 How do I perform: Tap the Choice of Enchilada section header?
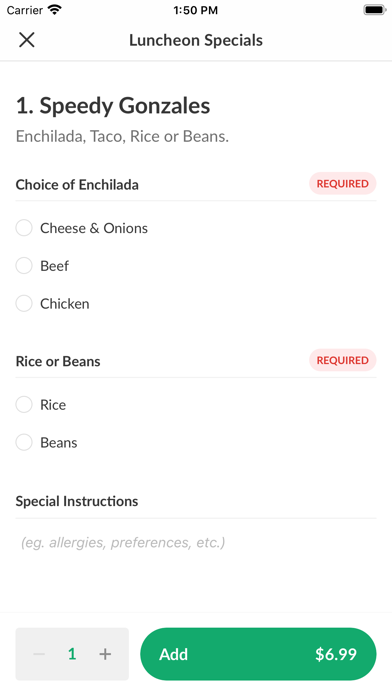click(x=77, y=185)
